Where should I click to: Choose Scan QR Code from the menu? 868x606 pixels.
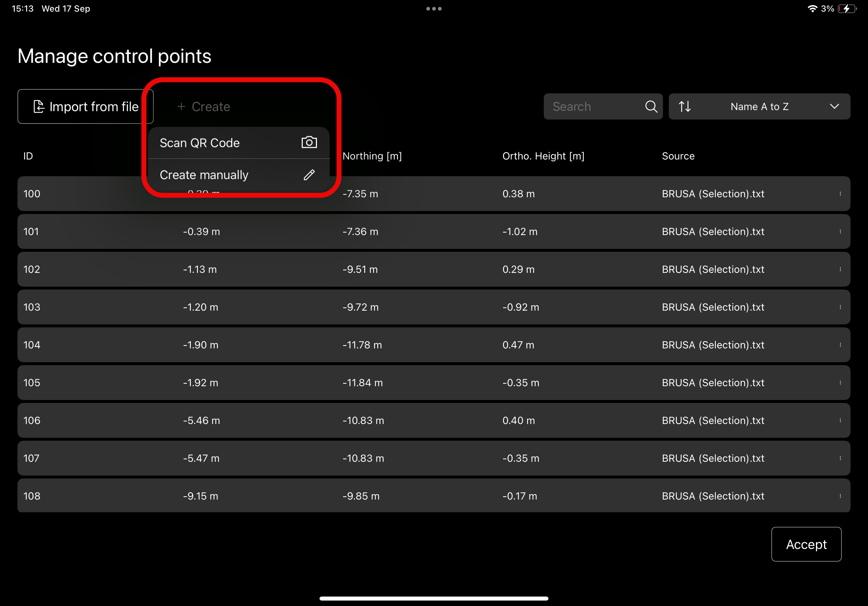point(200,143)
